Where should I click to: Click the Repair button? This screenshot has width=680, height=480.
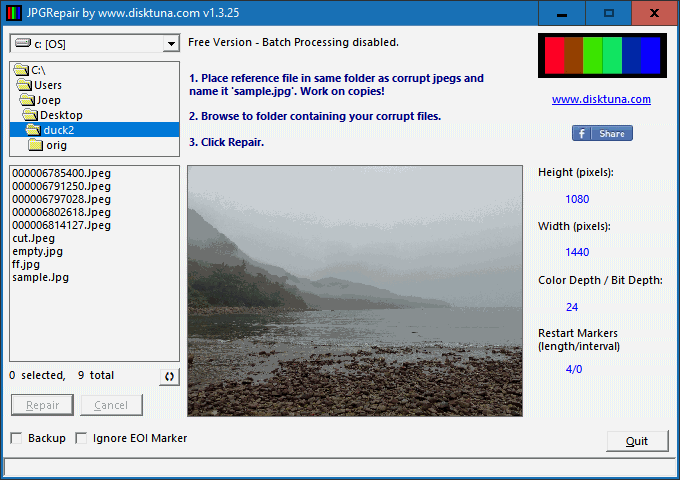click(x=42, y=405)
